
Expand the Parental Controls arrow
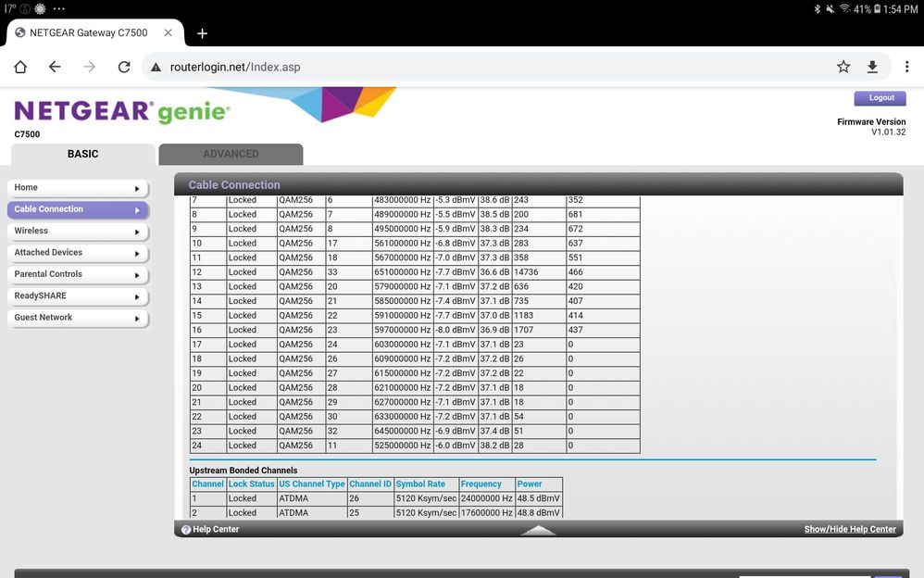coord(137,275)
